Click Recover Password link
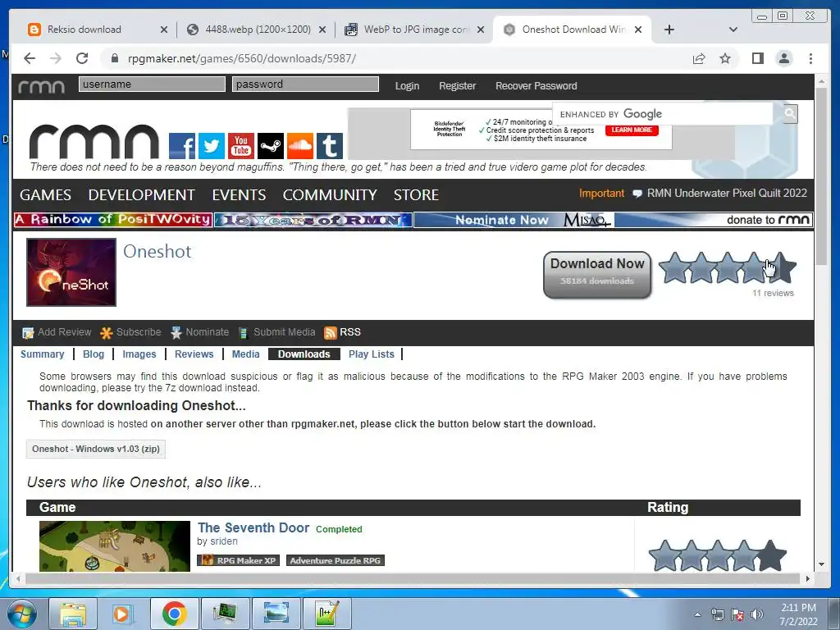The image size is (840, 630). 536,86
